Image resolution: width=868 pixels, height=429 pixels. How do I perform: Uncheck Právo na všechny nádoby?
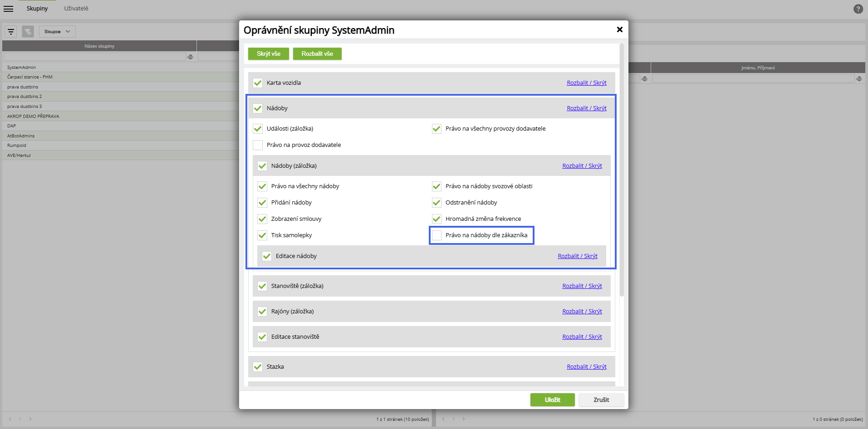click(x=262, y=186)
